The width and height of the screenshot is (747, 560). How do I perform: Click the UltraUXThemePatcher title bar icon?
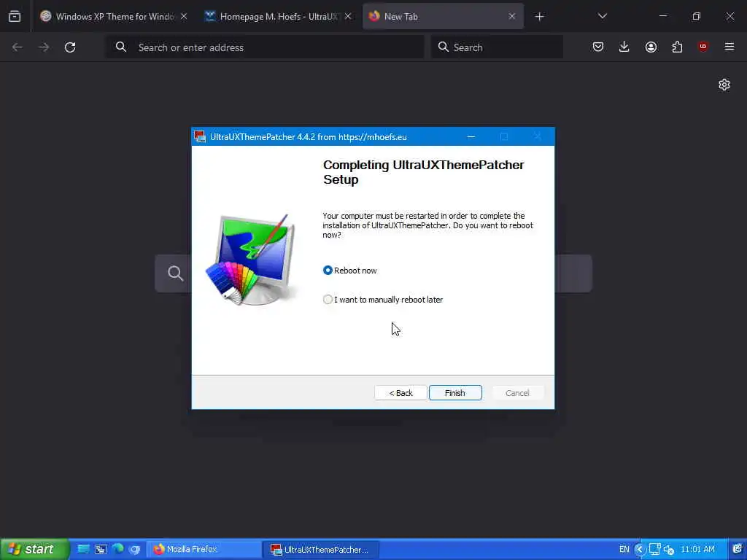[x=200, y=136]
